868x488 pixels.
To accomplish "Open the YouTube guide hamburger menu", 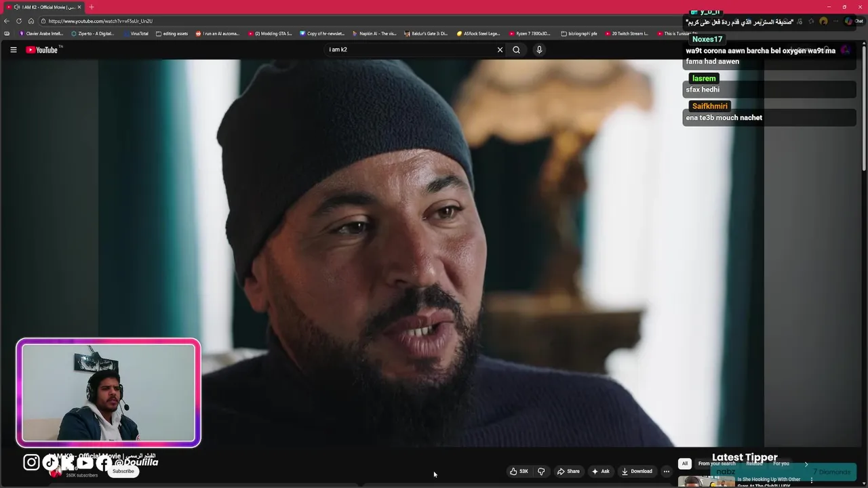I will coord(13,49).
